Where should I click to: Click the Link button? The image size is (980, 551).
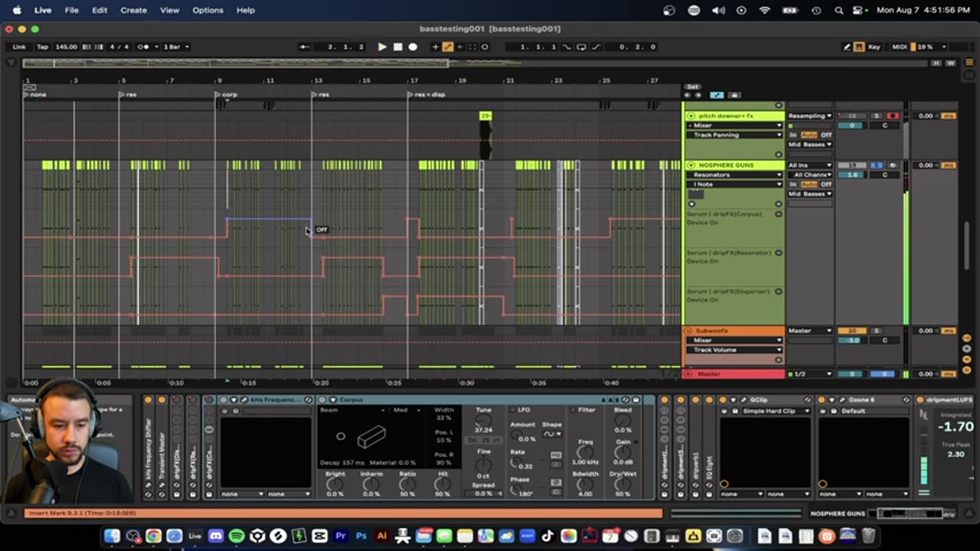(x=19, y=47)
